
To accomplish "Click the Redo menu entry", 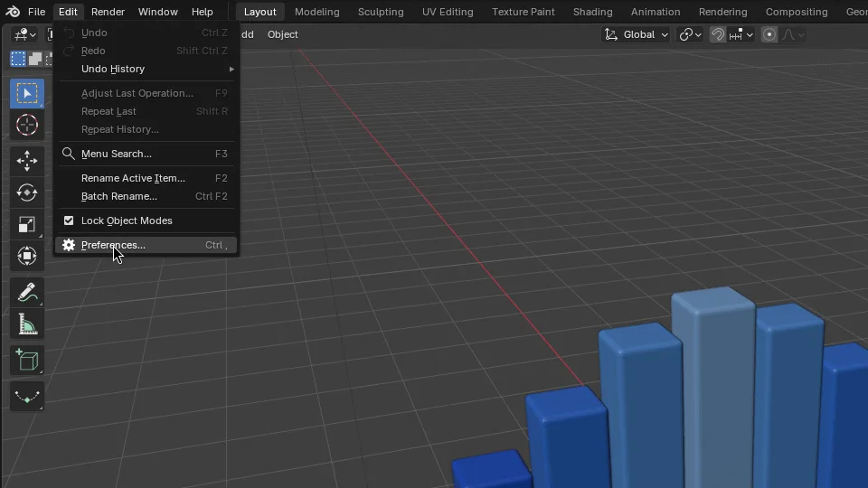I will [x=146, y=51].
